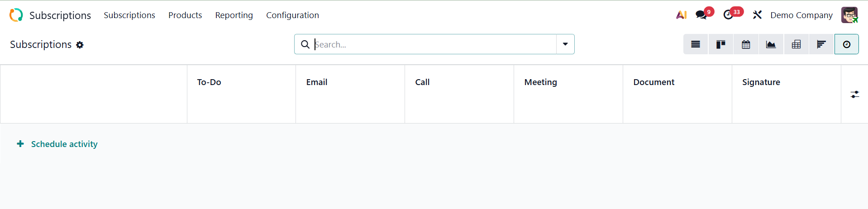Open the conversations messages icon

[701, 15]
